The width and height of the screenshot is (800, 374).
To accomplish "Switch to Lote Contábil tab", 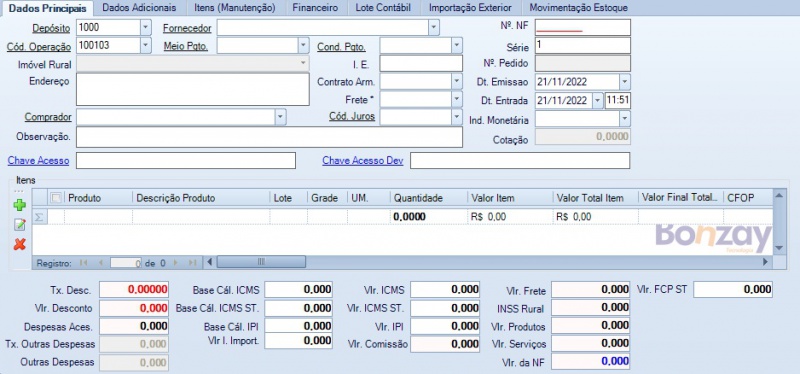I will tap(383, 8).
